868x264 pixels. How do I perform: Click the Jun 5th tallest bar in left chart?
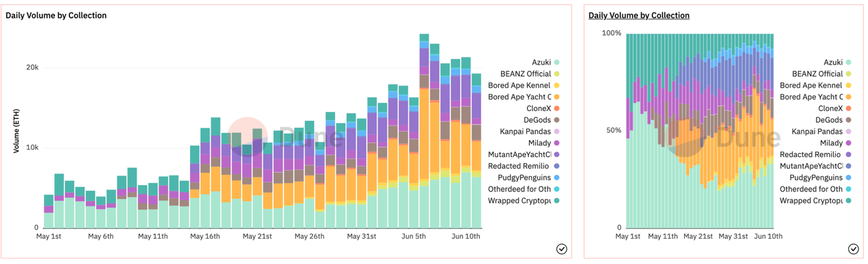tap(424, 131)
